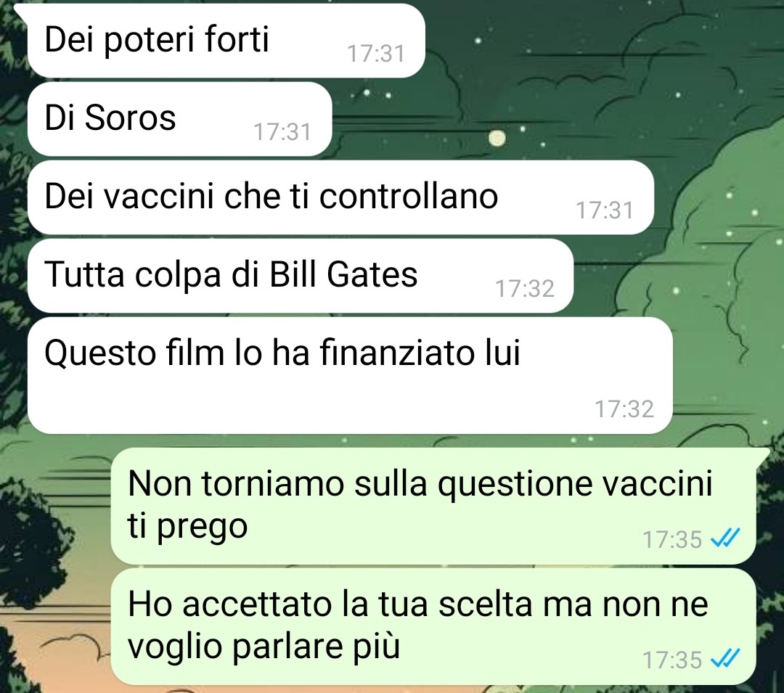Viewport: 784px width, 693px height.
Task: Click 17:35 timestamp on 'ti prego' message
Action: [672, 540]
